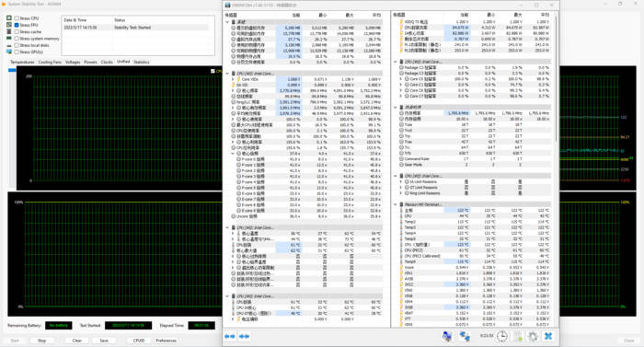644x347 pixels.
Task: Click the Stop button
Action: point(42,341)
